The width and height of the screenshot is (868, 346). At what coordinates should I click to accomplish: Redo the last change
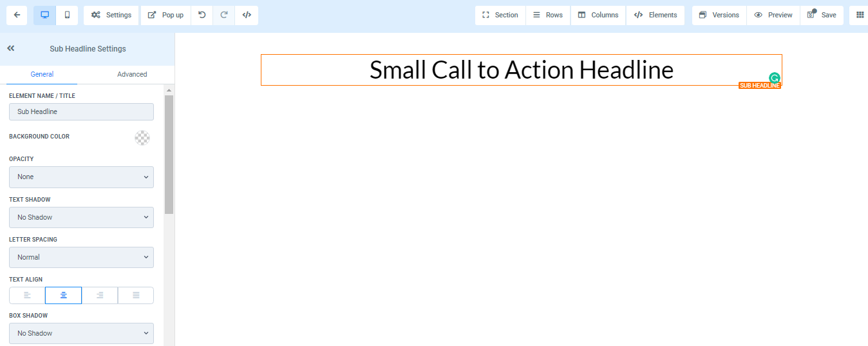(224, 15)
